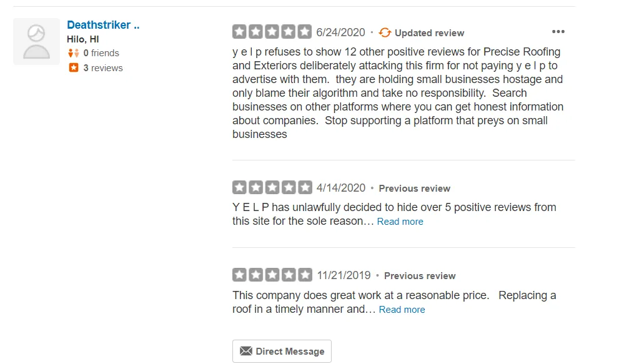Expand the 4/14/2020 review with Read more
619x364 pixels.
[x=400, y=222]
